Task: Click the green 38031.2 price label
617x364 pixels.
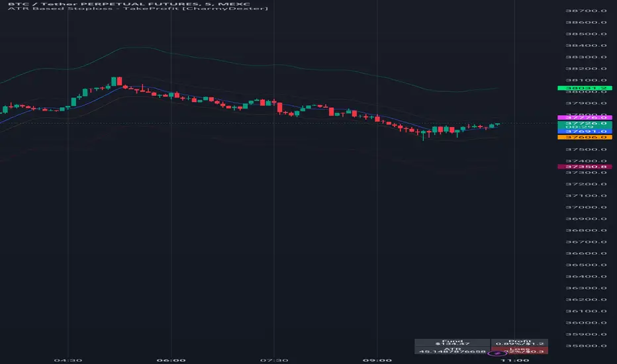Action: pyautogui.click(x=585, y=88)
